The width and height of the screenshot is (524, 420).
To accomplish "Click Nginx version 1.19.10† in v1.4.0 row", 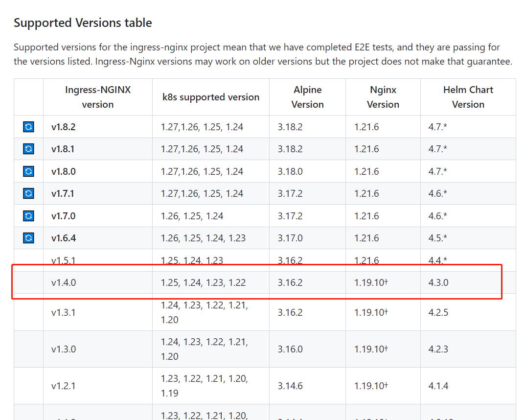I will (x=383, y=282).
